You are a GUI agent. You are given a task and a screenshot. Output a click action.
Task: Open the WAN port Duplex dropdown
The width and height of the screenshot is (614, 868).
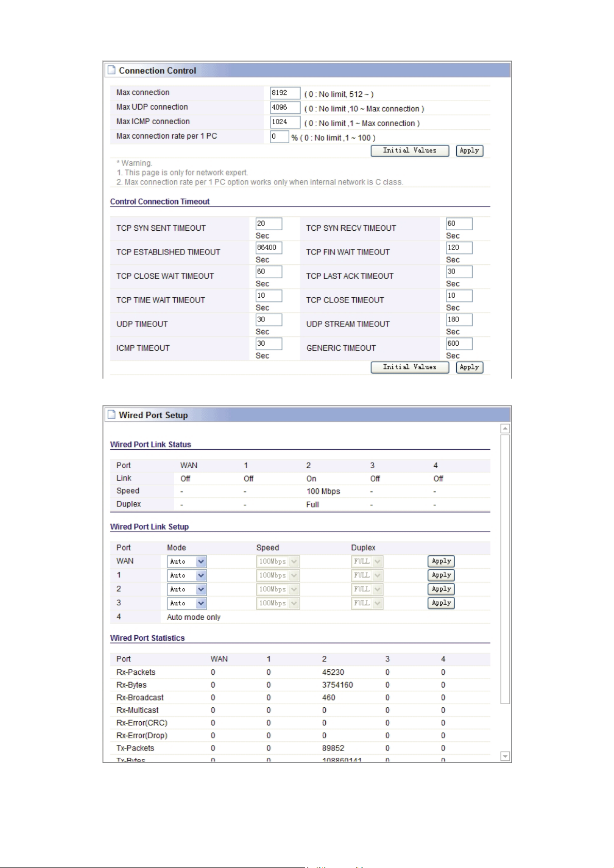click(x=367, y=561)
